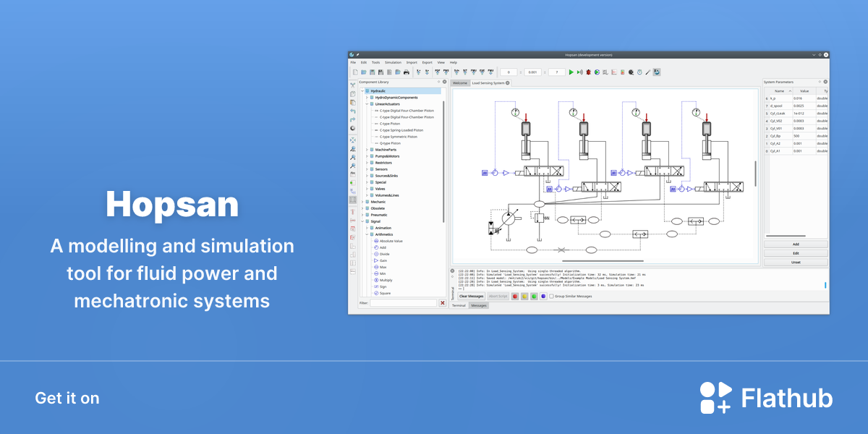The width and height of the screenshot is (868, 434).
Task: Click the Export to PDF icon
Action: 438,72
